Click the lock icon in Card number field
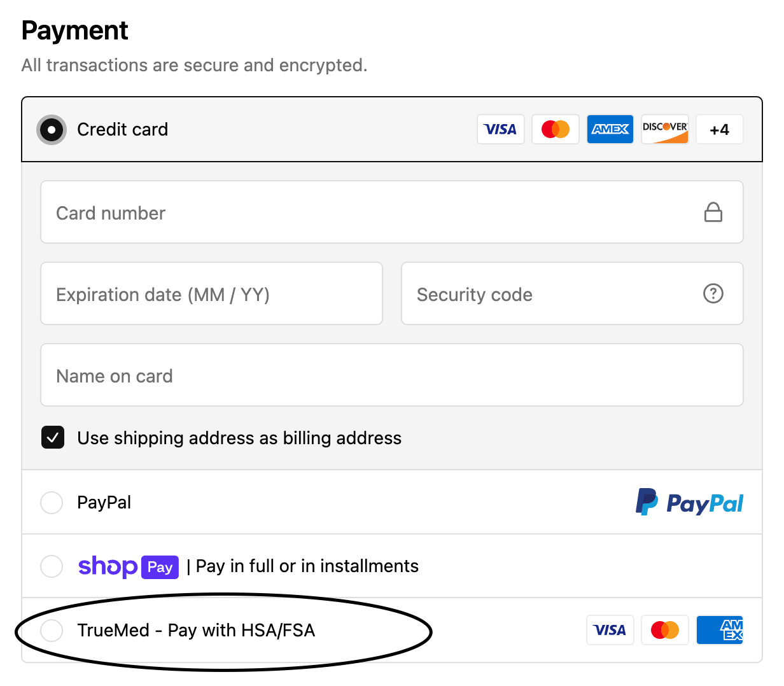The width and height of the screenshot is (784, 686). pyautogui.click(x=713, y=212)
